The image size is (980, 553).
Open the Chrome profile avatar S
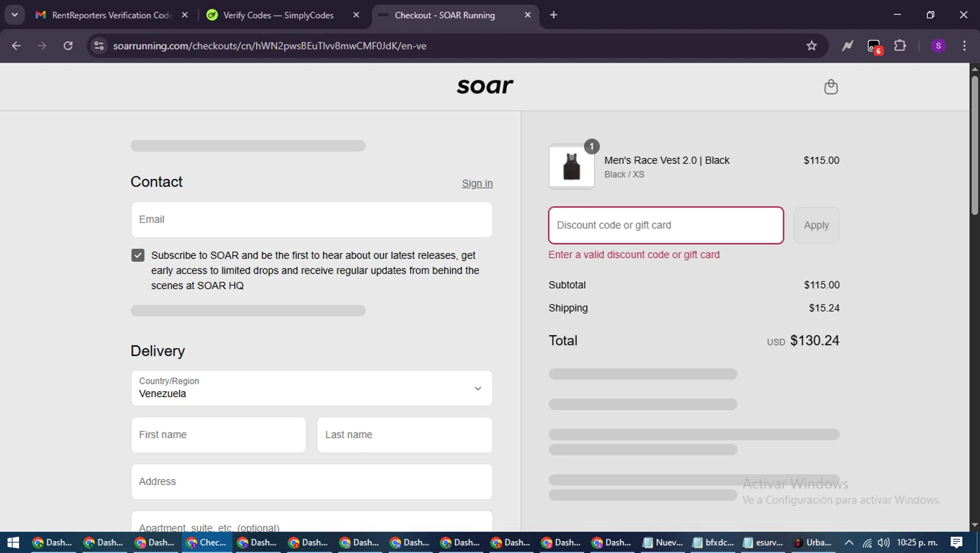coord(938,46)
